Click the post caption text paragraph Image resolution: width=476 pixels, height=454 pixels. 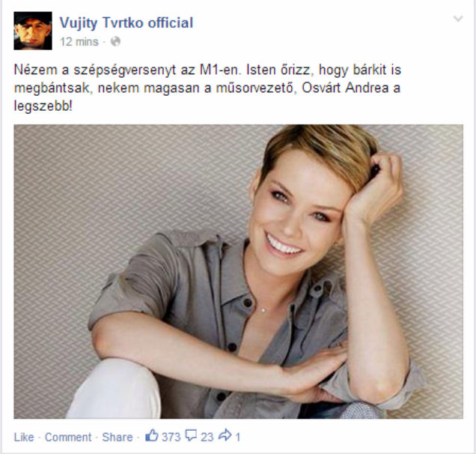pyautogui.click(x=207, y=88)
